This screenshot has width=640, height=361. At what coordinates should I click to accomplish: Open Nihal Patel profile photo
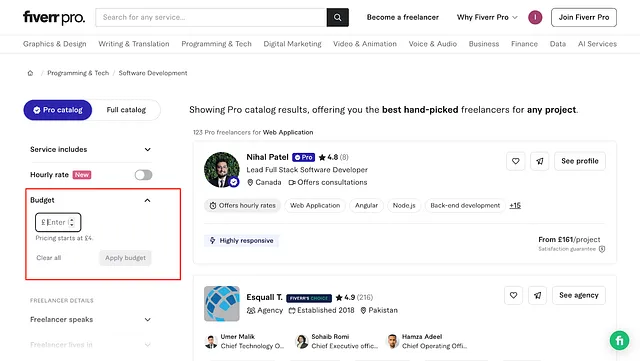point(222,169)
